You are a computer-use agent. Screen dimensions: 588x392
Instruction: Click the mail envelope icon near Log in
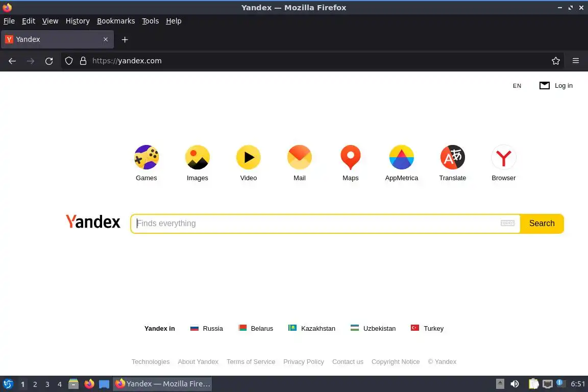(545, 86)
